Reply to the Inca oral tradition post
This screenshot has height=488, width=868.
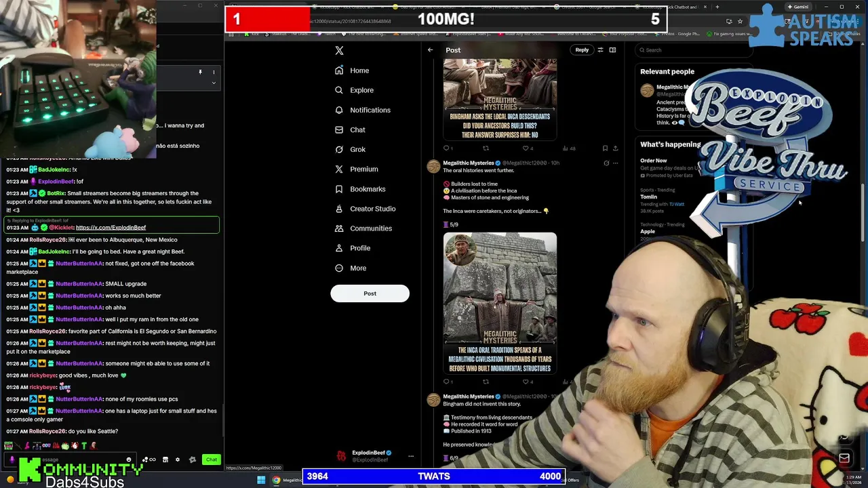447,382
